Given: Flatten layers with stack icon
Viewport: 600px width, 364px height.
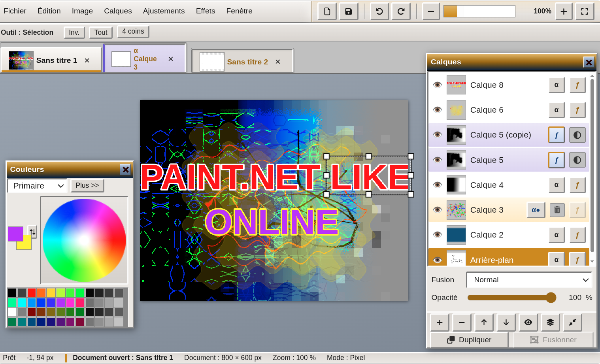Looking at the screenshot, I should [x=550, y=323].
